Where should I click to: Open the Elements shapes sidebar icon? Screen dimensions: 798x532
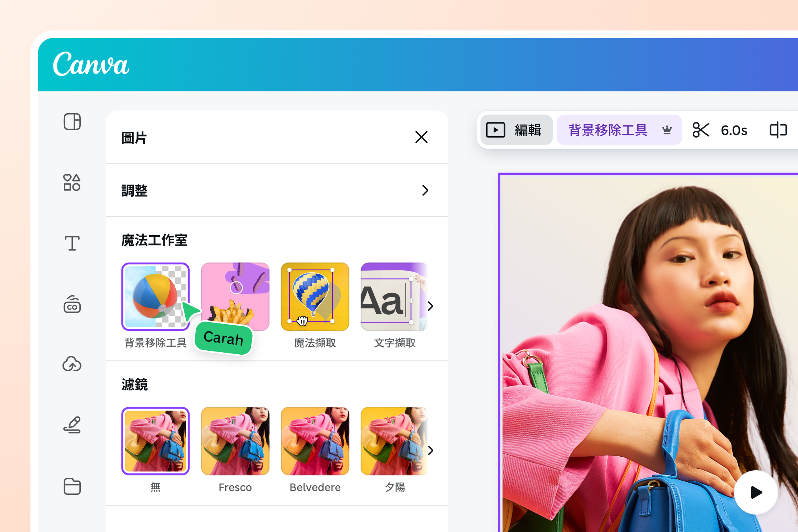(x=72, y=182)
